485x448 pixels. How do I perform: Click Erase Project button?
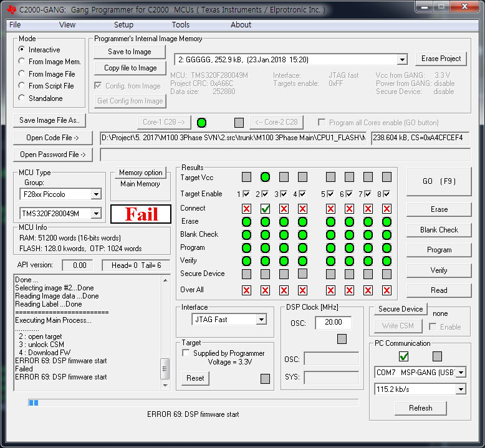pyautogui.click(x=441, y=59)
